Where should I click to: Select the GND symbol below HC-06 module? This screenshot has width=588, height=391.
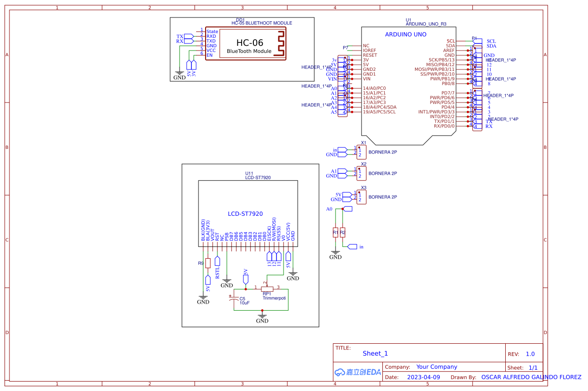point(179,73)
